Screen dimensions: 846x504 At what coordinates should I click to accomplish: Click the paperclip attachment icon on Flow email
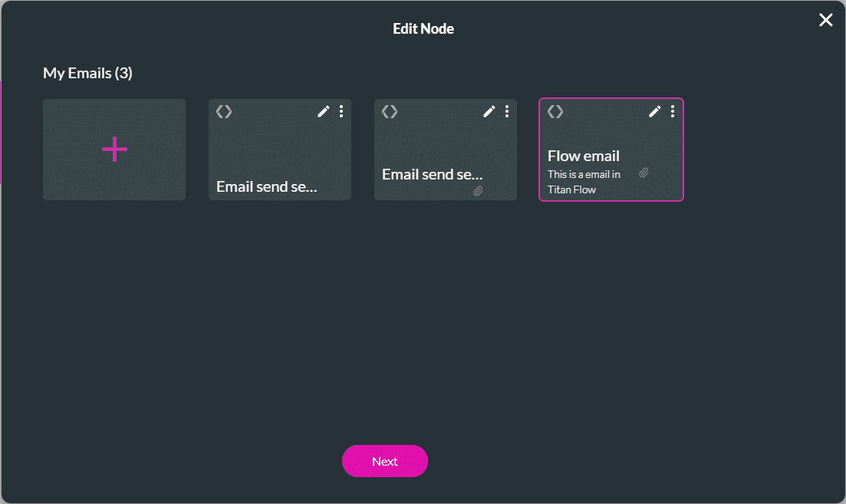tap(644, 173)
